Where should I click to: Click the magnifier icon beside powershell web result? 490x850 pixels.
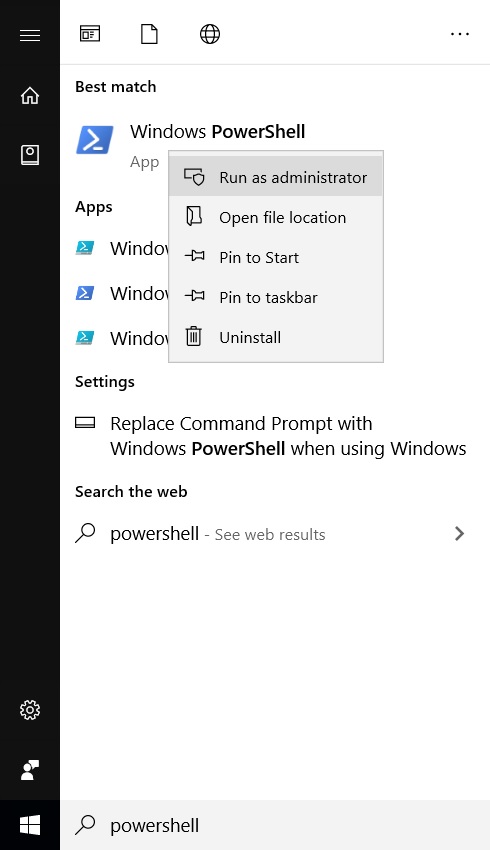click(85, 533)
